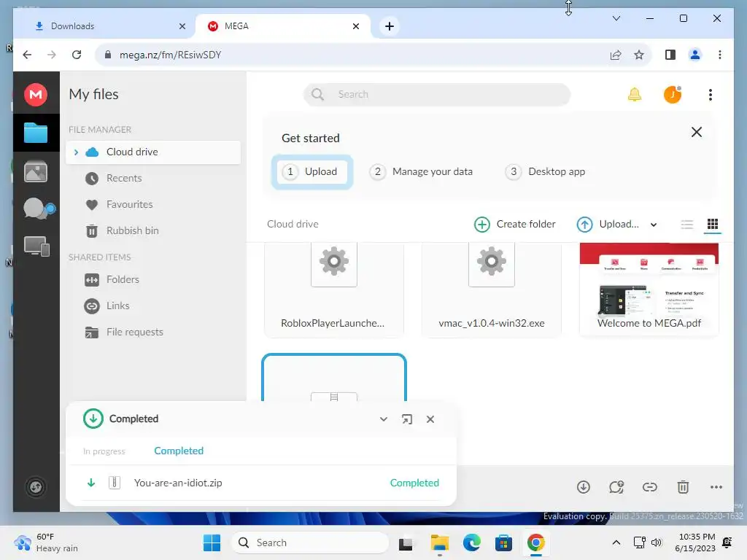This screenshot has width=747, height=560.
Task: Toggle Chrome side panel
Action: point(670,55)
